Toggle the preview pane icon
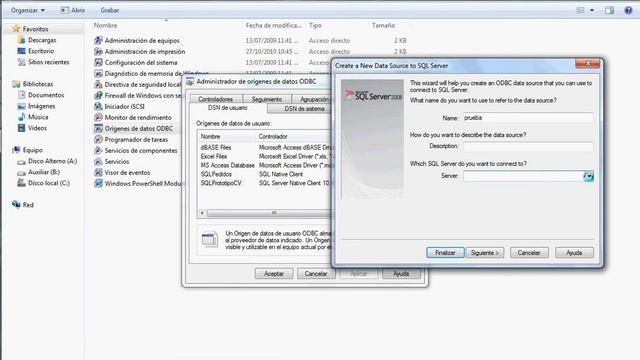This screenshot has height=360, width=640. (x=609, y=10)
